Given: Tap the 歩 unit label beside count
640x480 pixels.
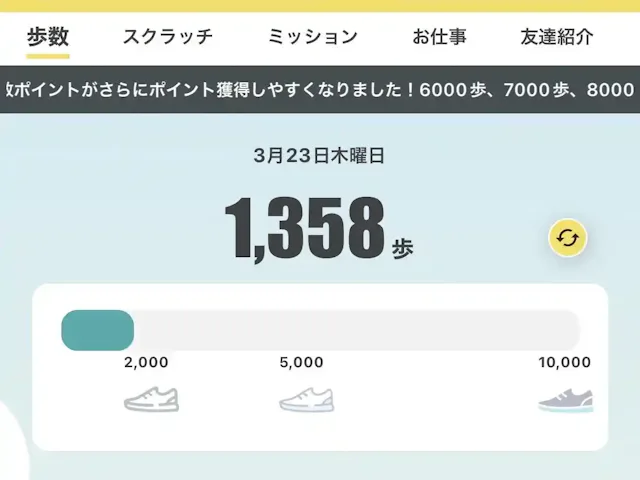Looking at the screenshot, I should pyautogui.click(x=402, y=247).
